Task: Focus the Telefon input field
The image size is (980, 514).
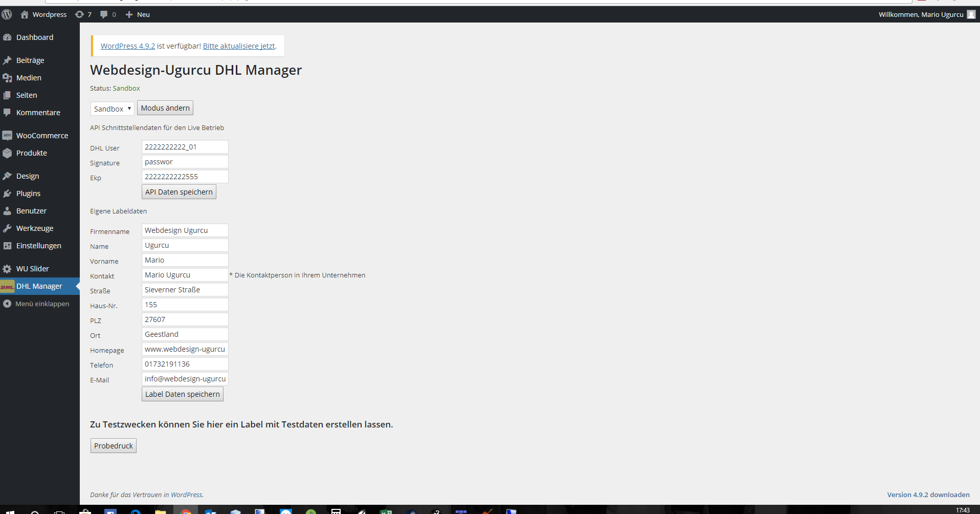Action: [185, 364]
